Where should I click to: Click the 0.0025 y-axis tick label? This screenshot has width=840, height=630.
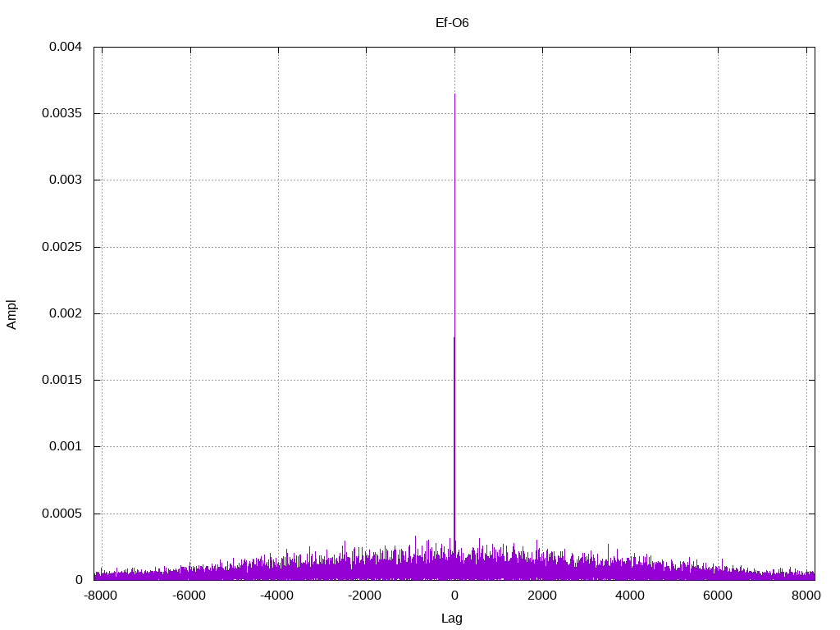62,247
